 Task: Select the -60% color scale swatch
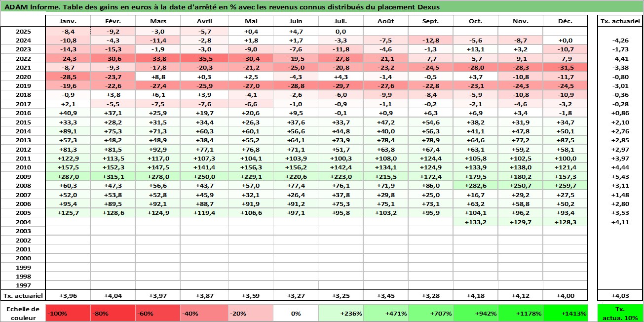[x=158, y=313]
